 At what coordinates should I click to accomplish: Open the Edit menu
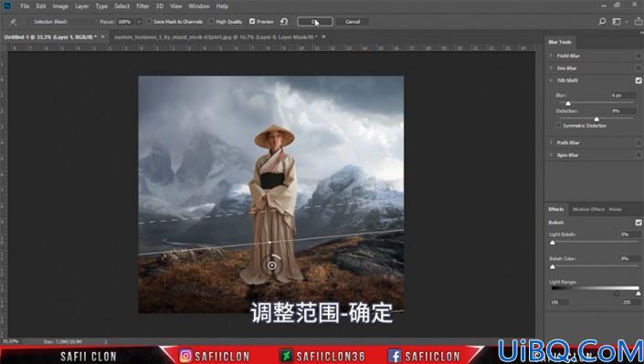click(x=41, y=6)
